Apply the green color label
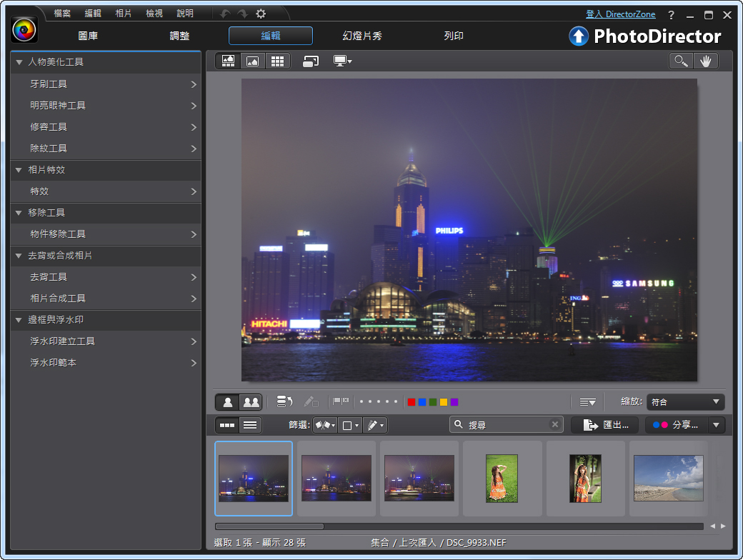743x560 pixels. click(433, 402)
